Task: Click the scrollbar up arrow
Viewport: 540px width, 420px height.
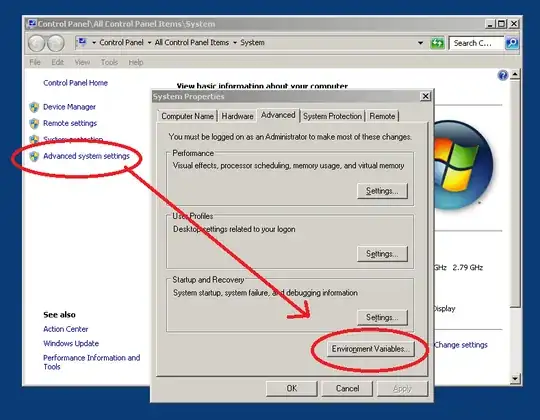Action: (x=515, y=74)
